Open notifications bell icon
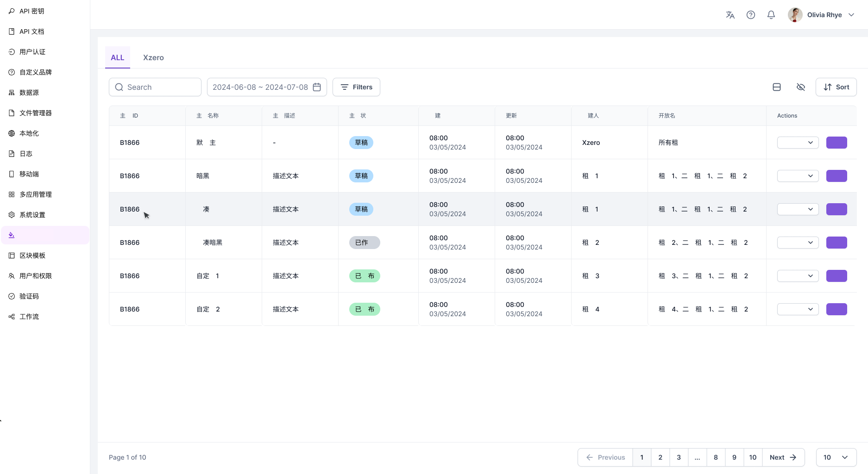 (x=771, y=15)
